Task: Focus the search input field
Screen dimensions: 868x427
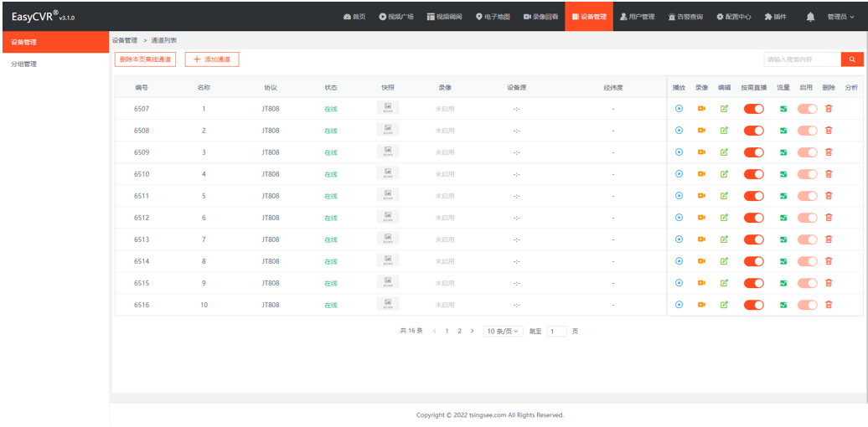Action: point(802,59)
